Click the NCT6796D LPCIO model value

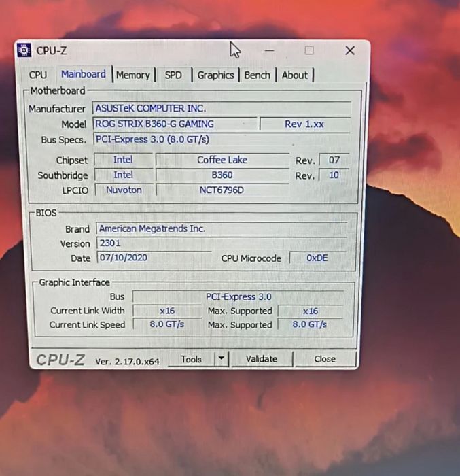(222, 190)
